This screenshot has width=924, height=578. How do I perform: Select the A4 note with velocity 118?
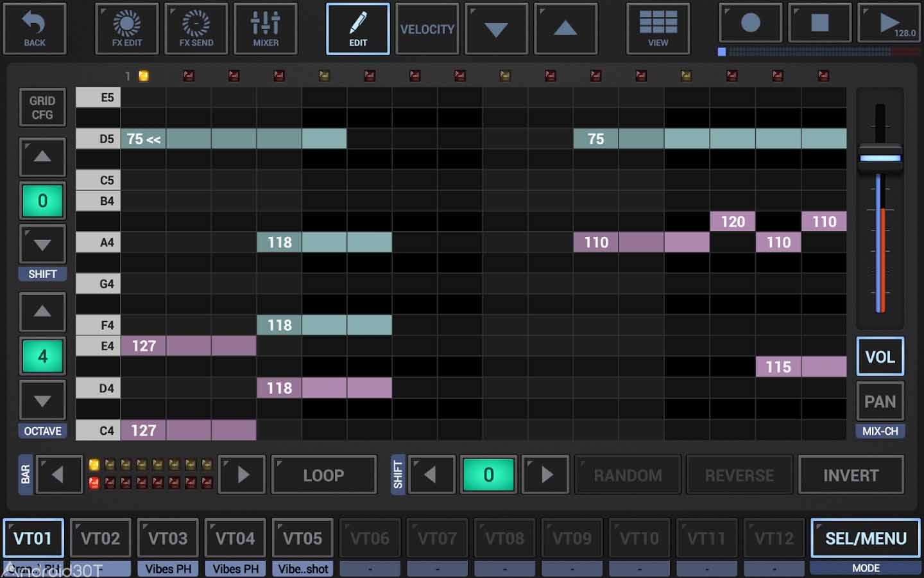324,242
